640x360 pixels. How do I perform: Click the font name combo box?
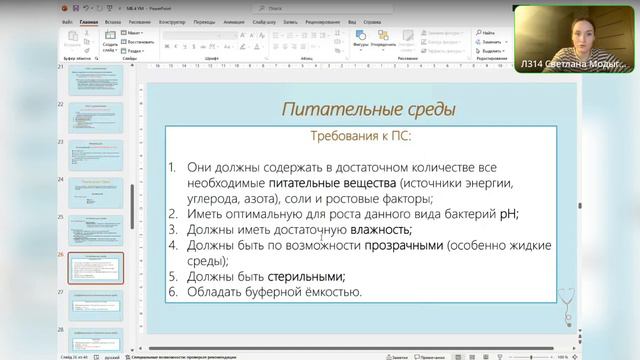tap(191, 36)
